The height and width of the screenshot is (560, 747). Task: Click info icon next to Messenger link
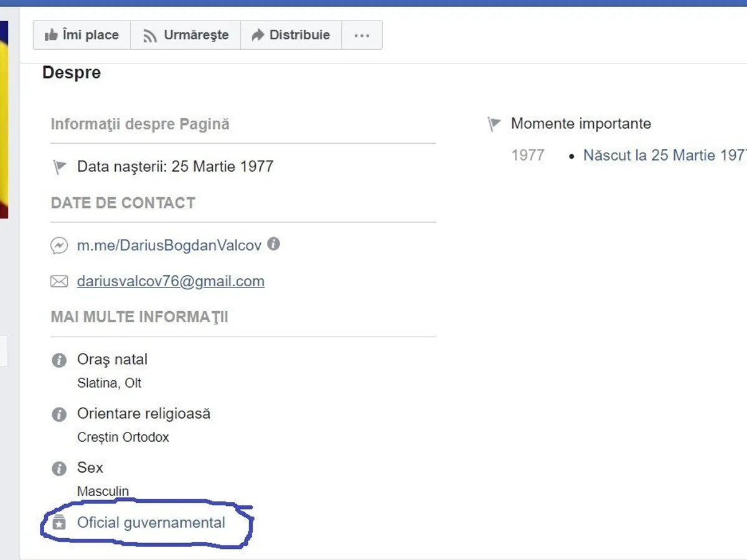pyautogui.click(x=273, y=244)
